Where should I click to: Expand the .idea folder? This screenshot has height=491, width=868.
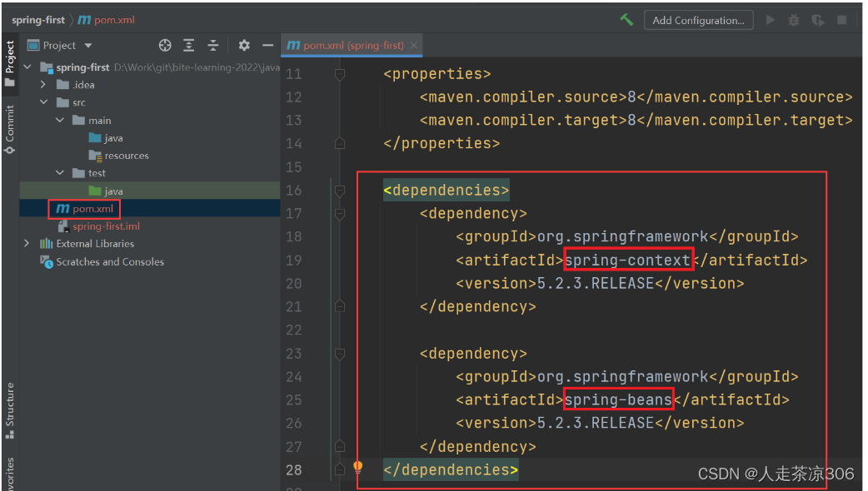(x=43, y=85)
